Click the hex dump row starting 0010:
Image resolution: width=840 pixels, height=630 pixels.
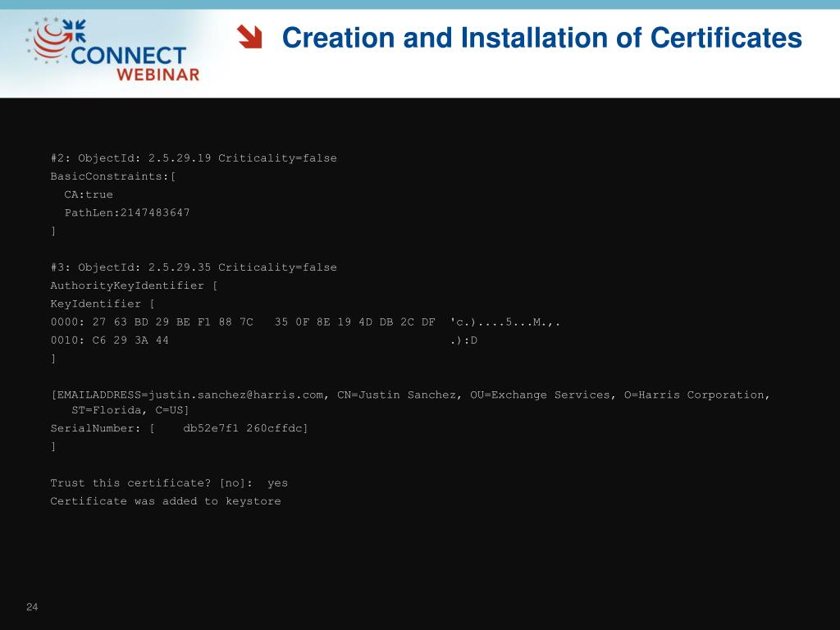click(x=263, y=340)
